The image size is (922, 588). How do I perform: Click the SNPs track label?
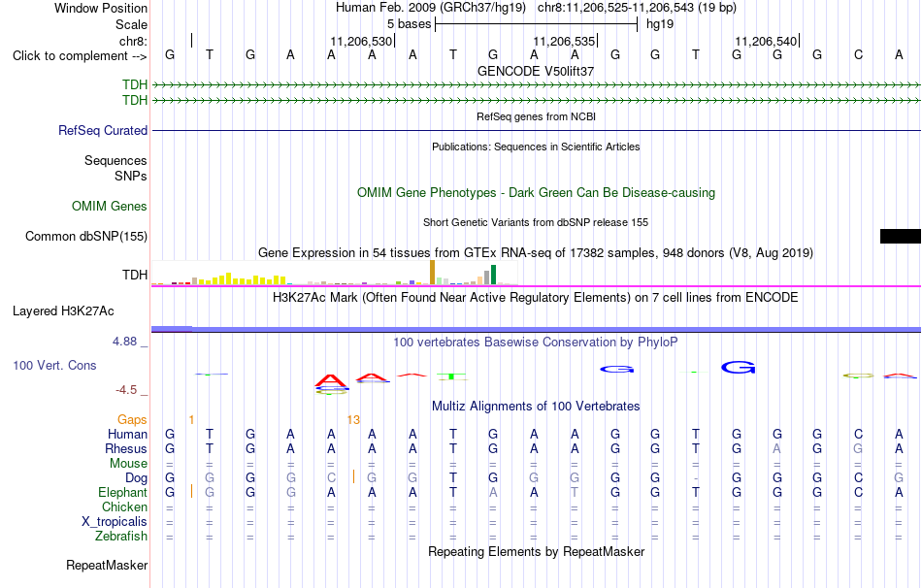(x=131, y=176)
